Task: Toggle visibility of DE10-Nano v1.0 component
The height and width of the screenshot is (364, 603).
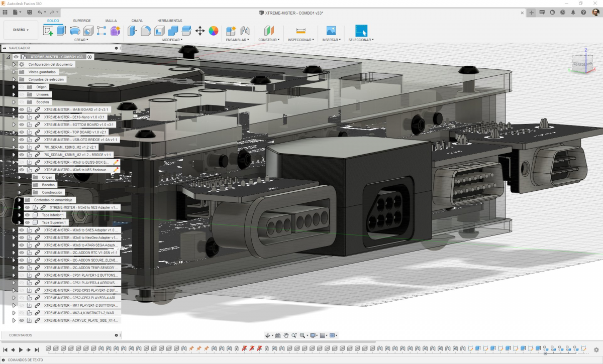Action: 22,117
